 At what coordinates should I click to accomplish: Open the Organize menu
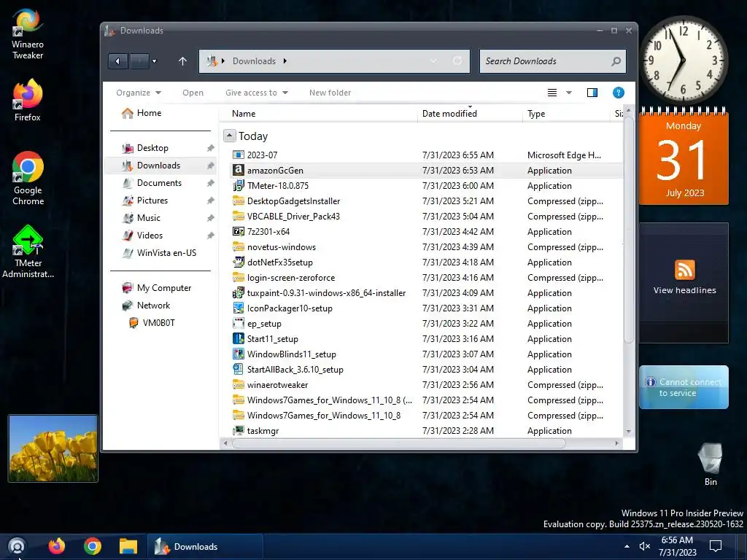139,93
